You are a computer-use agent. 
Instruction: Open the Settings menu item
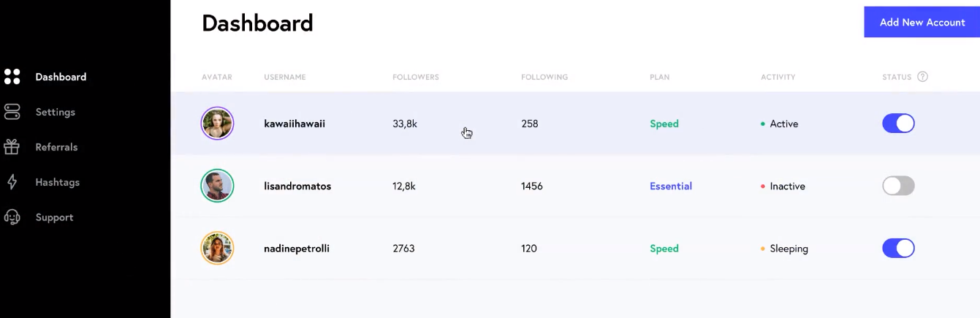pyautogui.click(x=56, y=112)
